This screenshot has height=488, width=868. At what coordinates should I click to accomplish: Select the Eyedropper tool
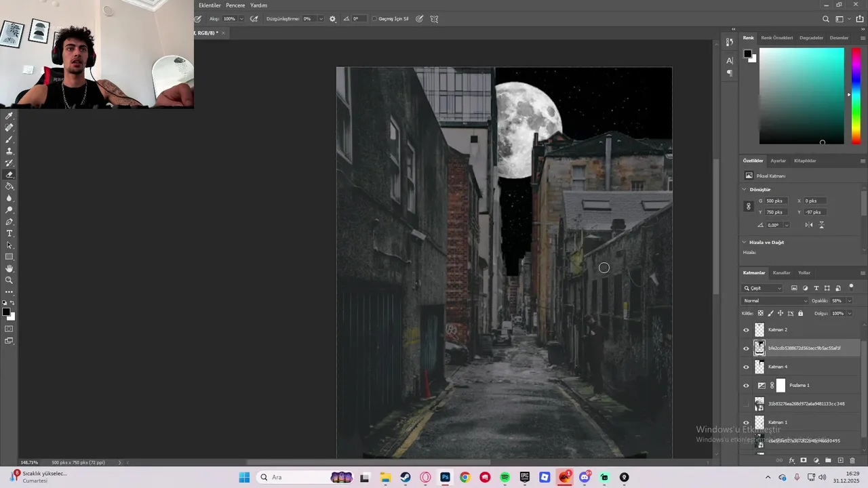click(x=9, y=116)
